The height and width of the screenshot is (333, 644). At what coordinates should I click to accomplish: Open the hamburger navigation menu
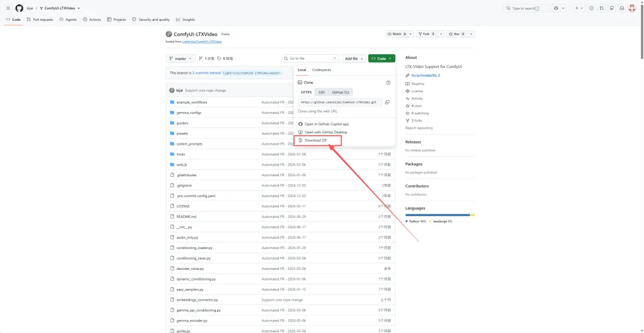pyautogui.click(x=8, y=8)
